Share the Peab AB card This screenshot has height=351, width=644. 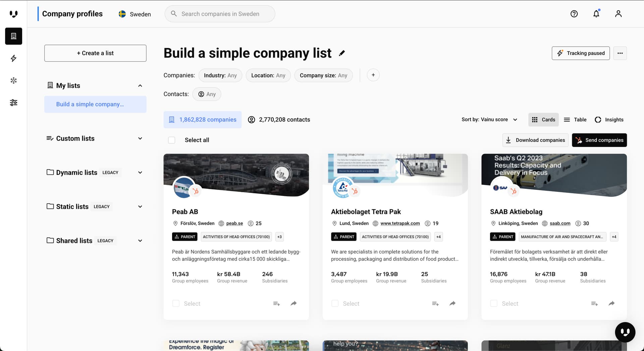[293, 303]
